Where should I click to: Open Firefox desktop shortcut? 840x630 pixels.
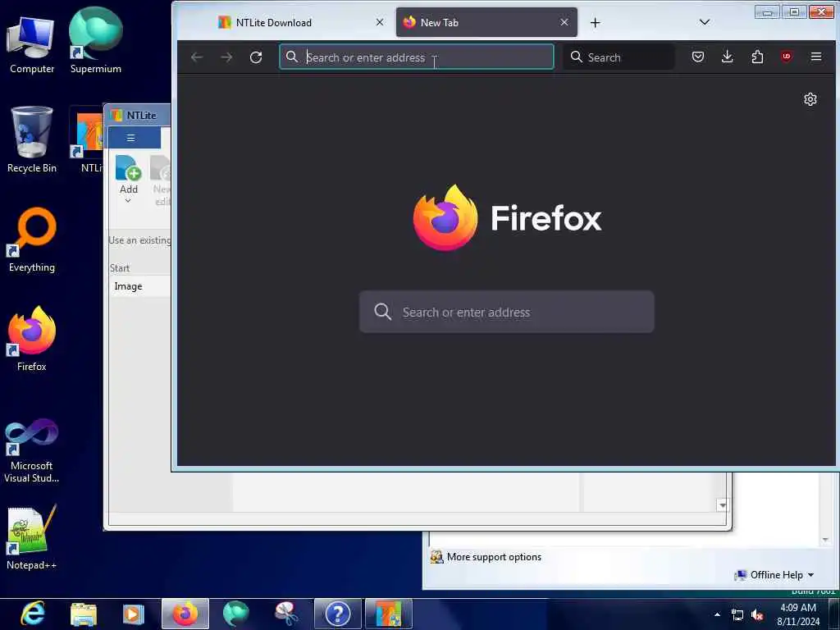click(32, 339)
